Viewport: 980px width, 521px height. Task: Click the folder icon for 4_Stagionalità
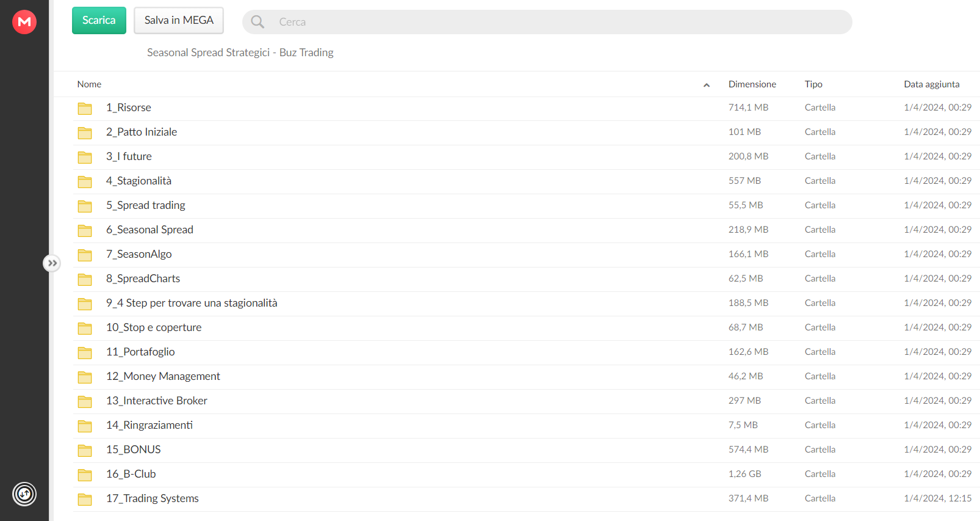pos(85,181)
